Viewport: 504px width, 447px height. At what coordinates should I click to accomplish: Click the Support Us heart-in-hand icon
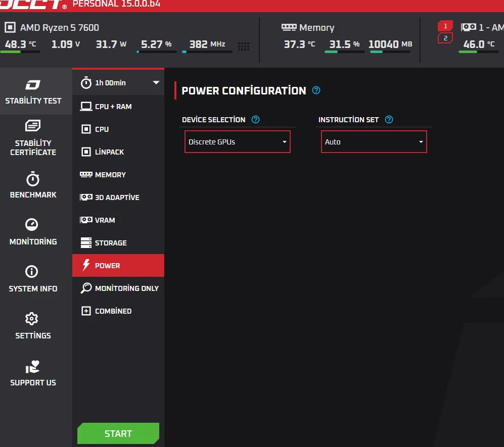32,367
